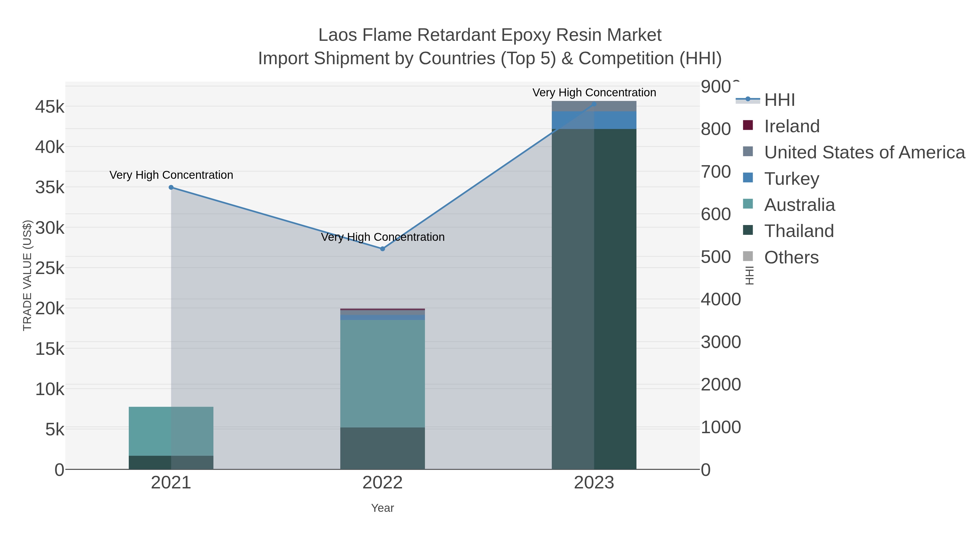Click the United States slate legend square
980x551 pixels.
click(x=748, y=151)
